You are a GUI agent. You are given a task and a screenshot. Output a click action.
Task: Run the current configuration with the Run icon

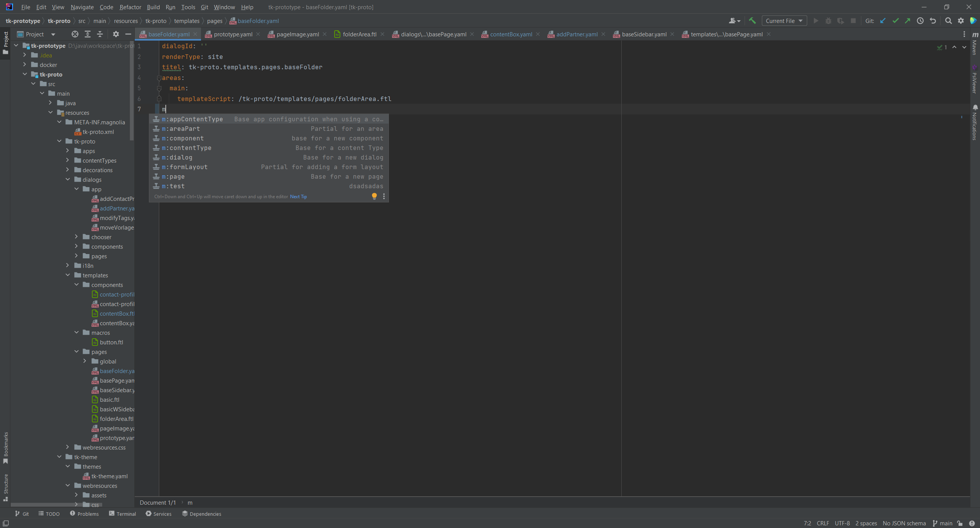(816, 21)
